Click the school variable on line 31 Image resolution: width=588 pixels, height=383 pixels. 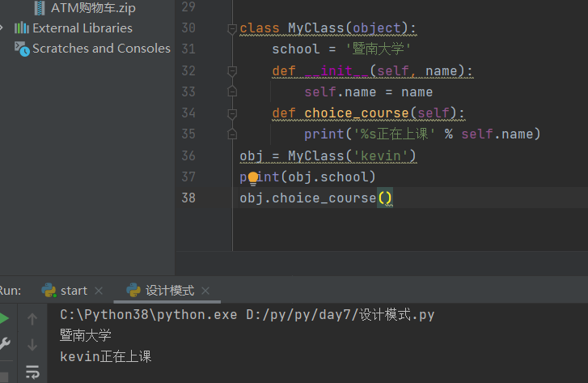pyautogui.click(x=296, y=49)
